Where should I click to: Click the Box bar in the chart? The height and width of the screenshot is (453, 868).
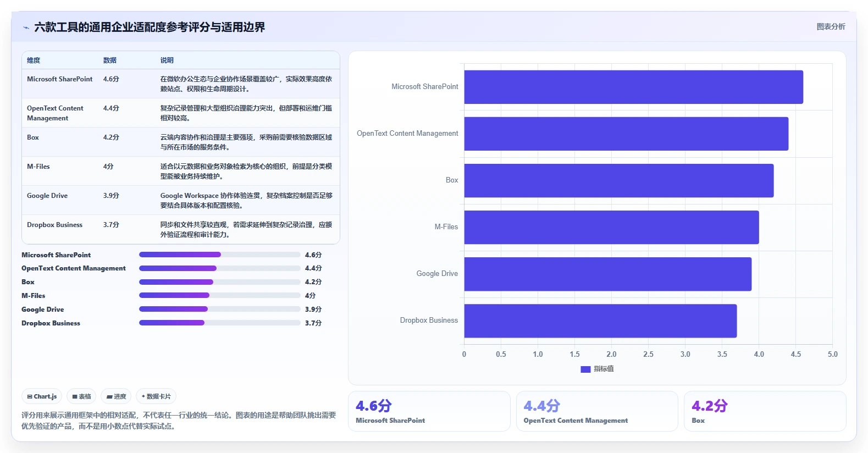click(x=619, y=180)
